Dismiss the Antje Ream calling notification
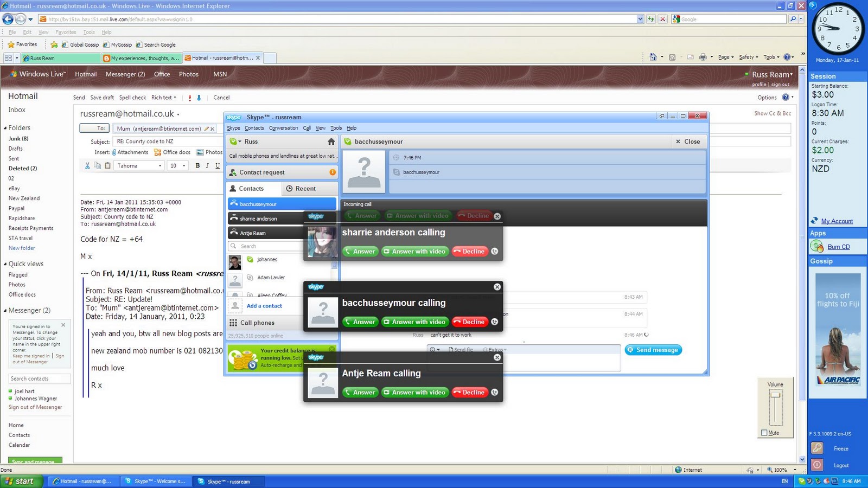The width and height of the screenshot is (868, 488). tap(497, 357)
